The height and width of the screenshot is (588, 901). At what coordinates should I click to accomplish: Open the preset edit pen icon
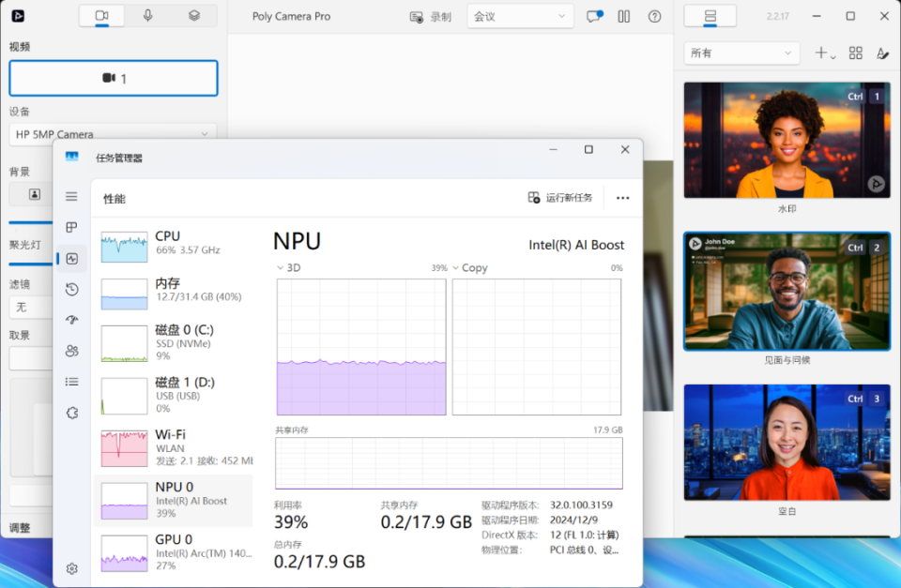(x=882, y=53)
